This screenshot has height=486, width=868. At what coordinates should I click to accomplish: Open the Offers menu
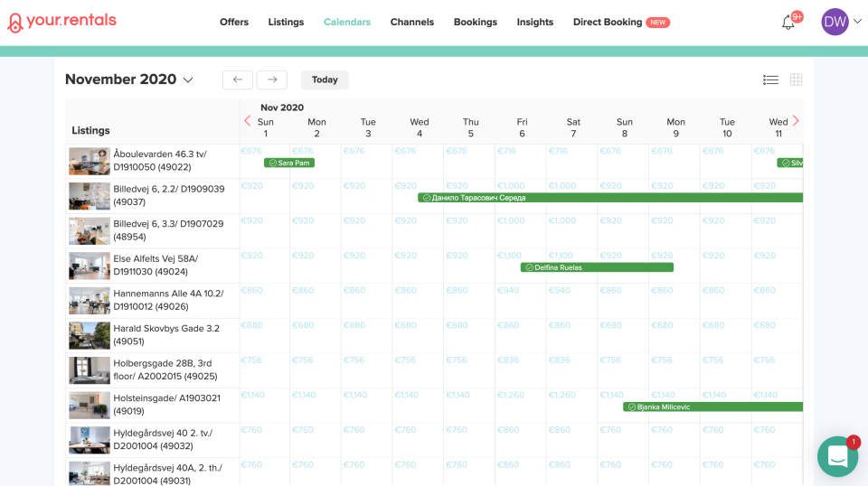coord(234,22)
